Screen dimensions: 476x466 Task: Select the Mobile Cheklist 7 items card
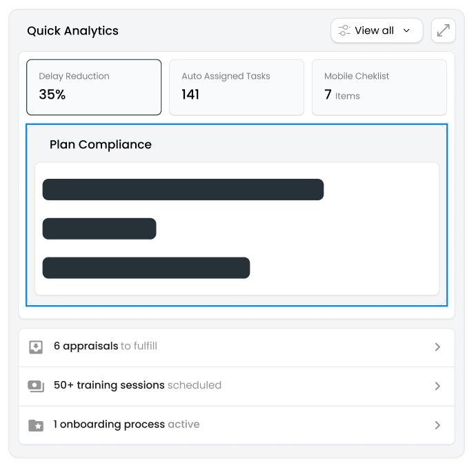click(379, 87)
